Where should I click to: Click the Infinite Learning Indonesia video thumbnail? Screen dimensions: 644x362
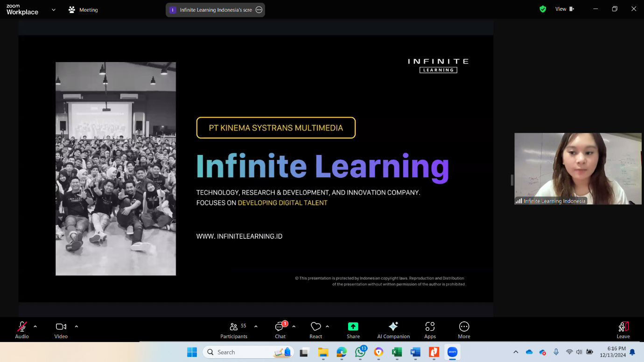point(578,168)
